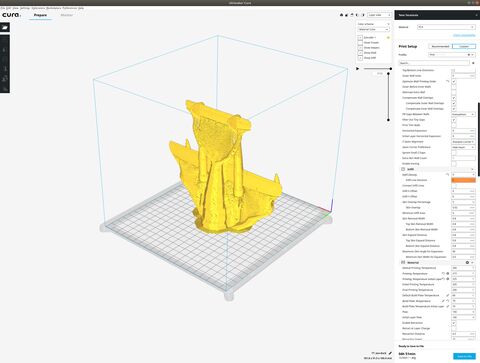Viewport: 480px width, 363px height.
Task: Uncheck Filter Out Tiny Gaps
Action: point(454,120)
